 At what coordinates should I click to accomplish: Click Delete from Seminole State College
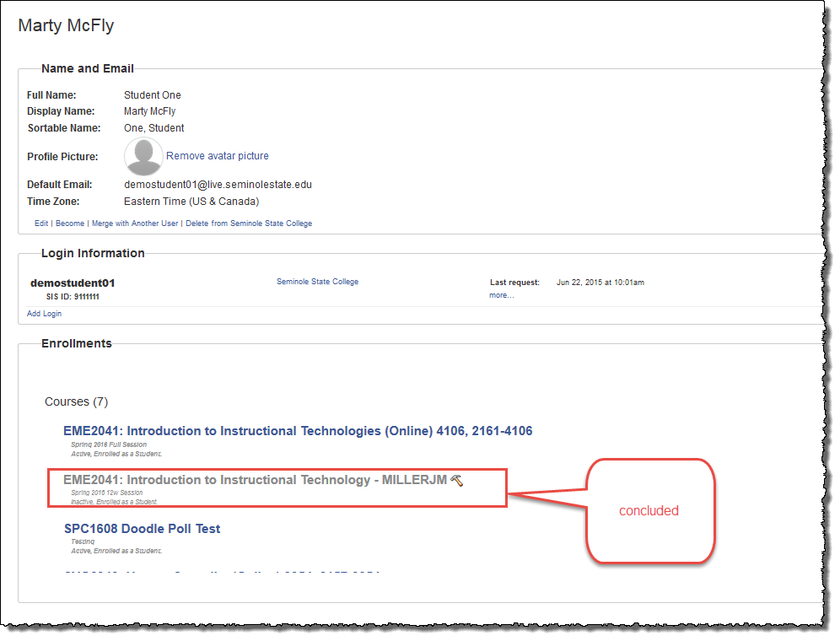(x=249, y=224)
